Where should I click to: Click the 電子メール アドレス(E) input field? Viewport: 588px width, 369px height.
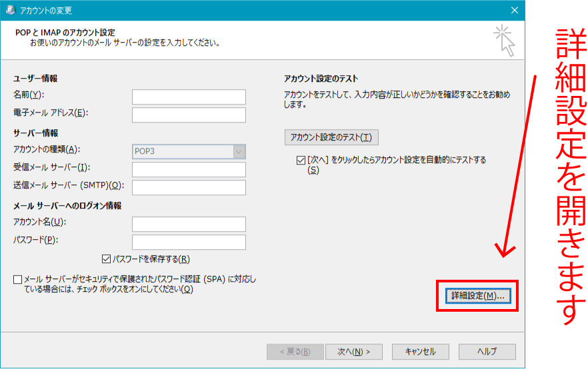[189, 115]
